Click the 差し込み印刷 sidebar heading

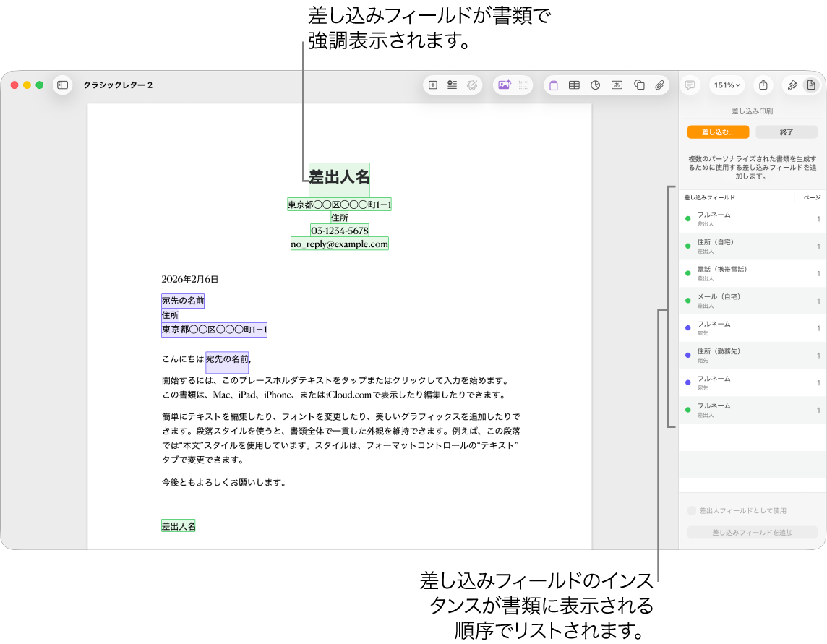[x=752, y=111]
